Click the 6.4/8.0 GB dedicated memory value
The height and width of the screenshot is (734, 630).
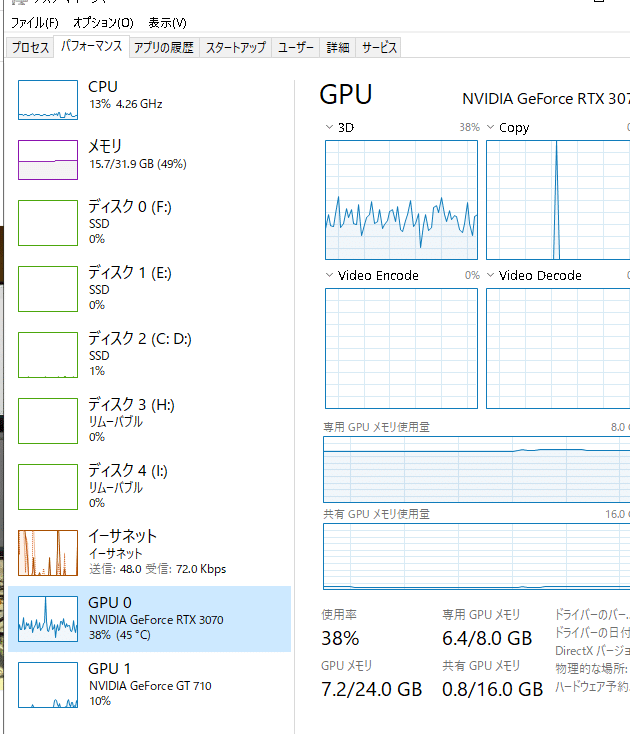tap(487, 639)
